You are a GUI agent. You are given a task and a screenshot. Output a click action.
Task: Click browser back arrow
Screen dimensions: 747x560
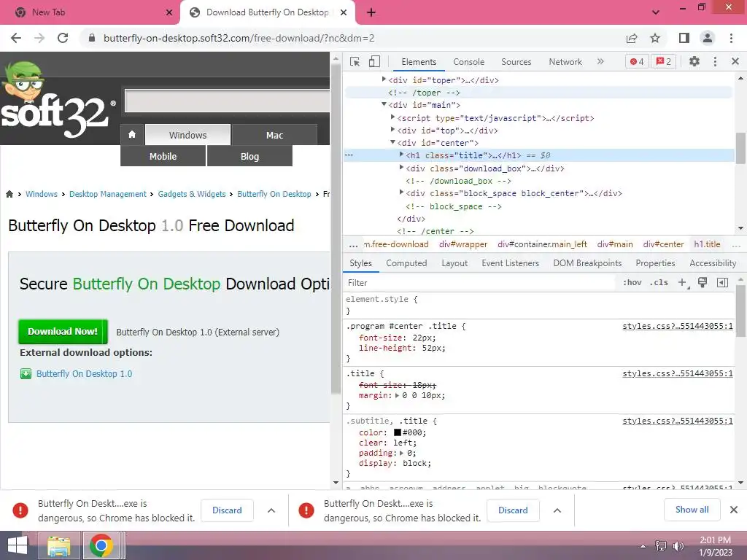pos(16,38)
